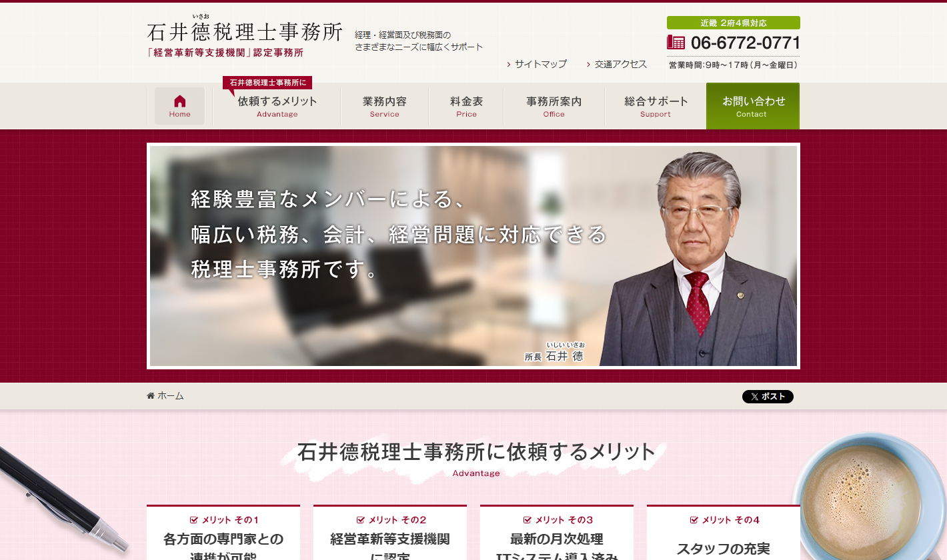Click the Home house icon in navigation

coord(179,100)
